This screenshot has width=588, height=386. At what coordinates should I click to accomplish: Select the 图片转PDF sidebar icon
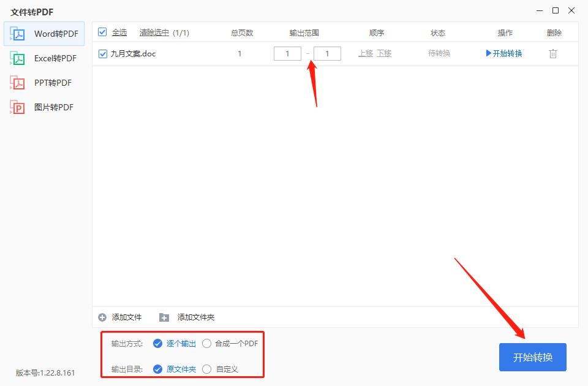click(17, 107)
